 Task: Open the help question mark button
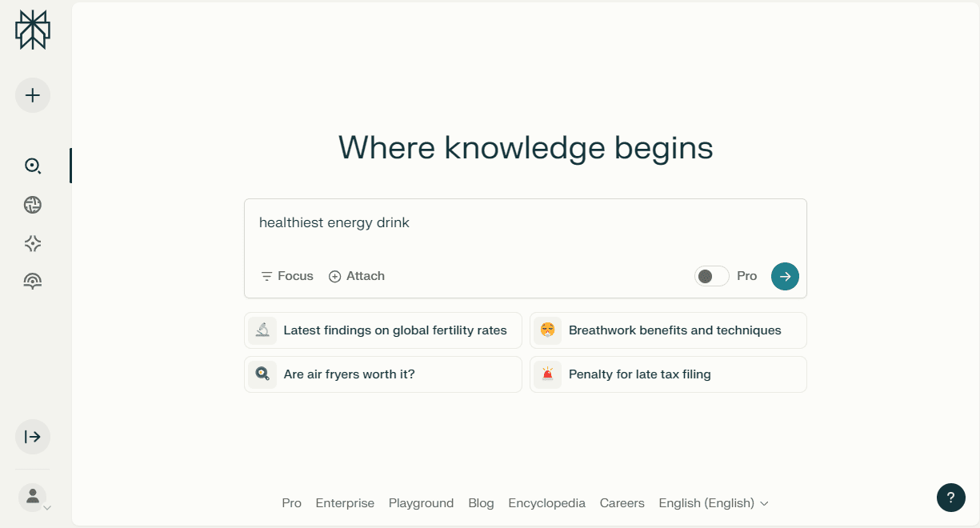pyautogui.click(x=950, y=497)
